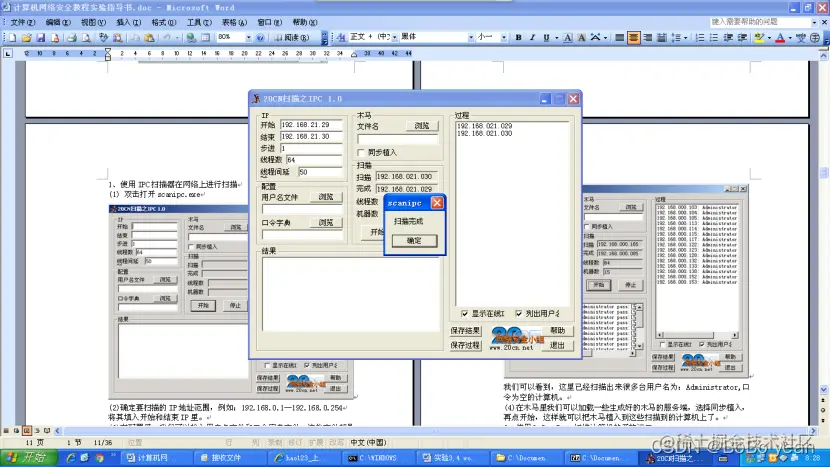Click 浏览 next to 文件名 in scanner

(422, 126)
